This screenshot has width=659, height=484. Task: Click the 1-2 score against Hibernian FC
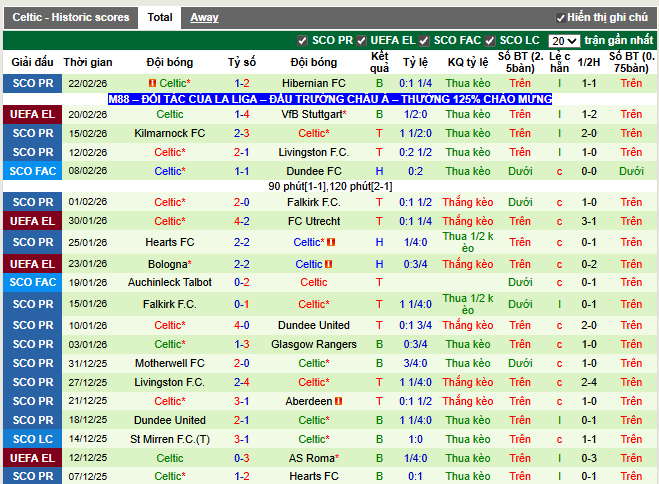[242, 83]
